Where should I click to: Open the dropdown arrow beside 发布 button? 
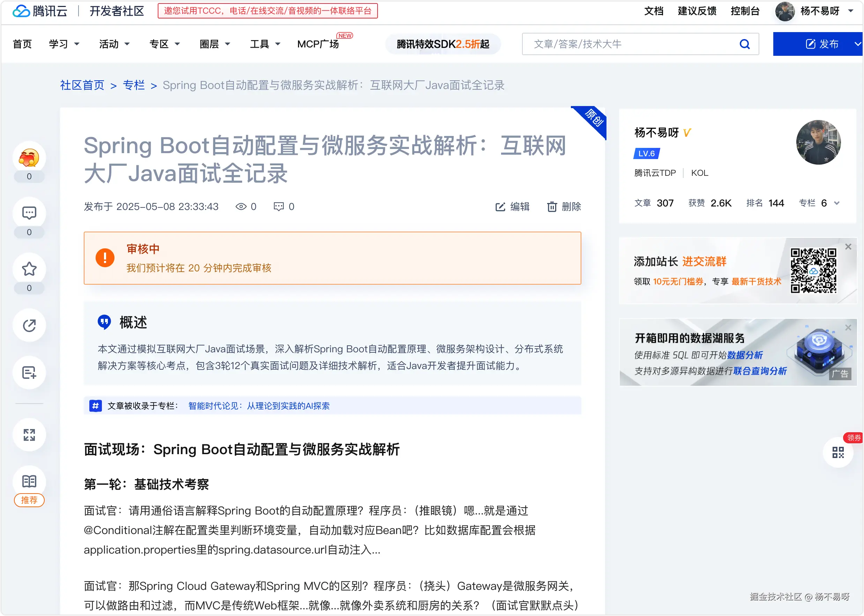[x=857, y=44]
